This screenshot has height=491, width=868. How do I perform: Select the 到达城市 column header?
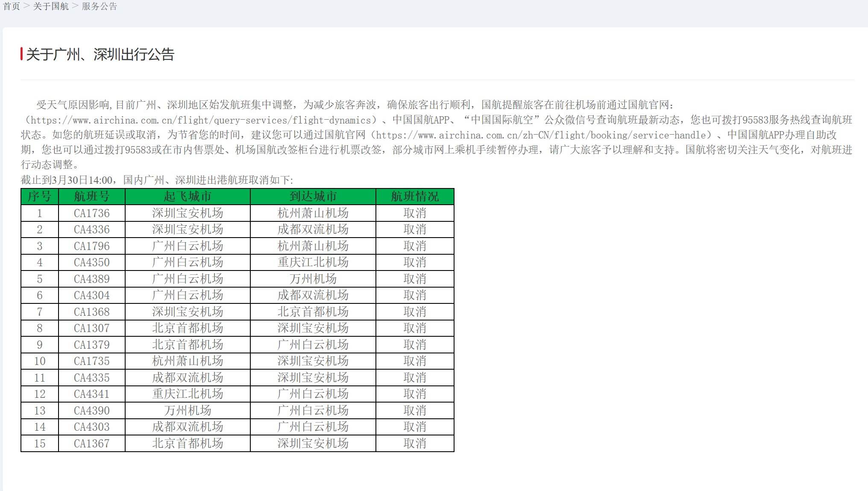[x=313, y=197]
